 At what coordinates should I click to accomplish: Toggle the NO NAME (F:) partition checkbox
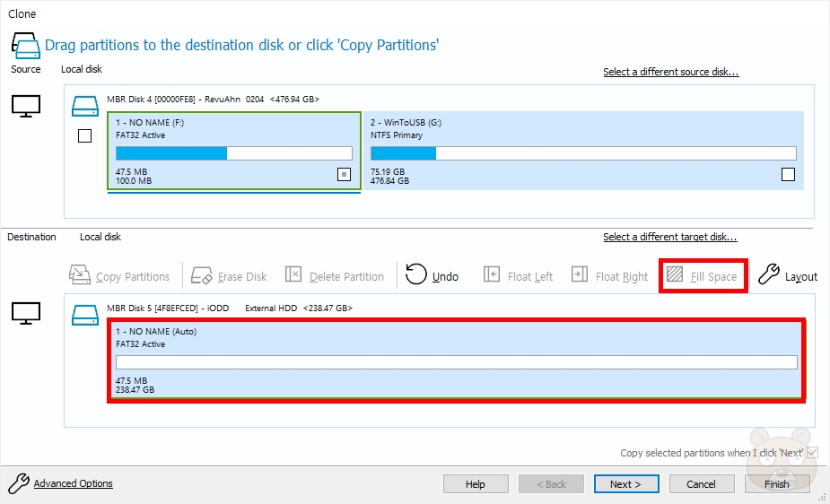click(x=344, y=174)
